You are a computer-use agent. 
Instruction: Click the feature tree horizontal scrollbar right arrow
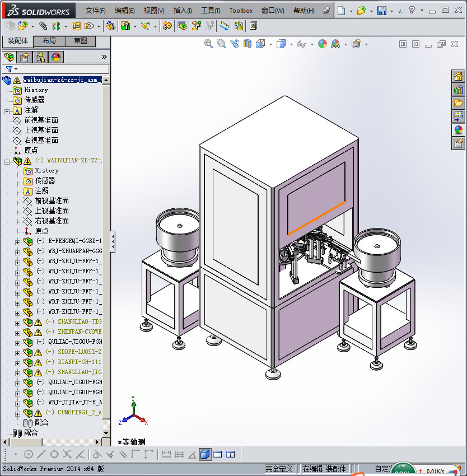[97, 442]
